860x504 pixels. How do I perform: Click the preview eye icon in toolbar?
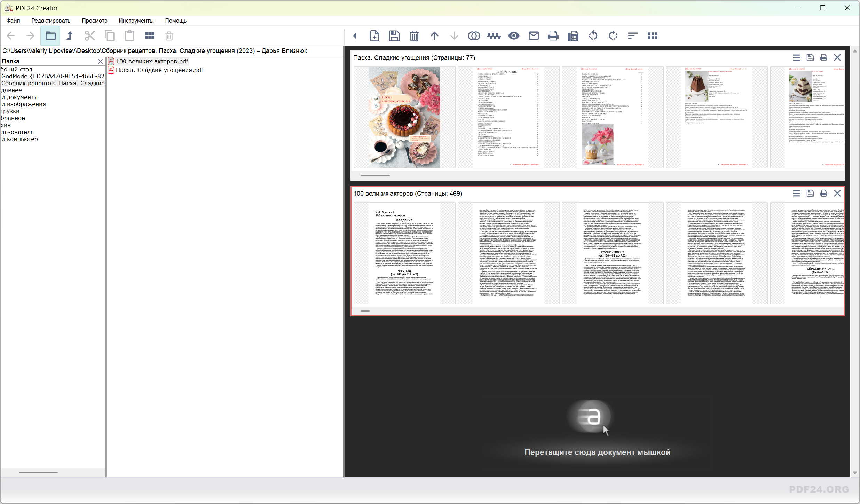(x=514, y=36)
